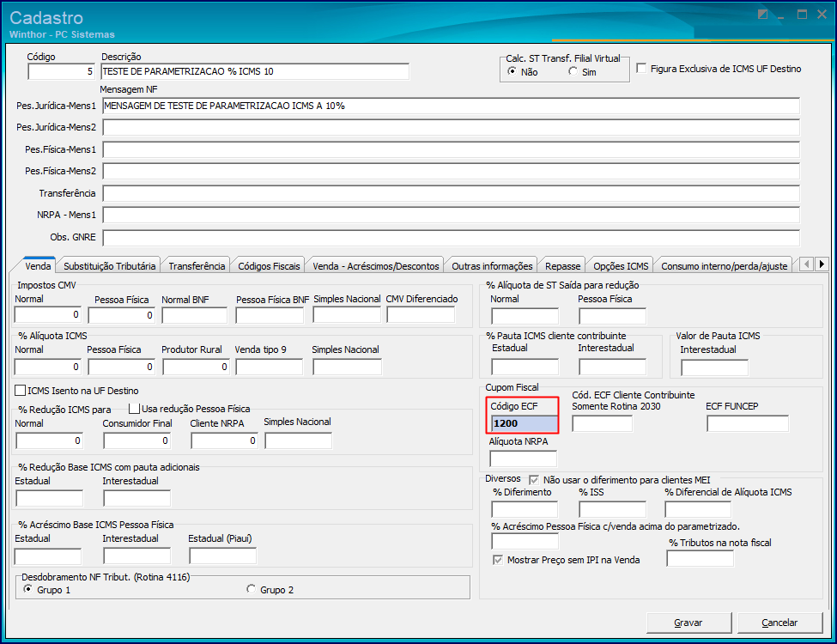The image size is (837, 644).
Task: Check ICMS Isento na UF Destino
Action: point(21,391)
